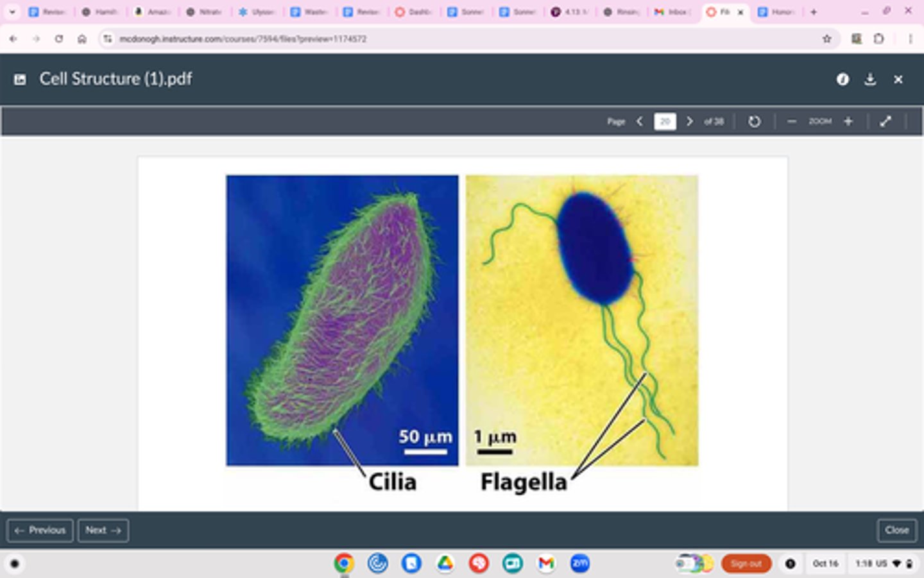Open file info panel icon
The height and width of the screenshot is (578, 924).
(x=843, y=79)
